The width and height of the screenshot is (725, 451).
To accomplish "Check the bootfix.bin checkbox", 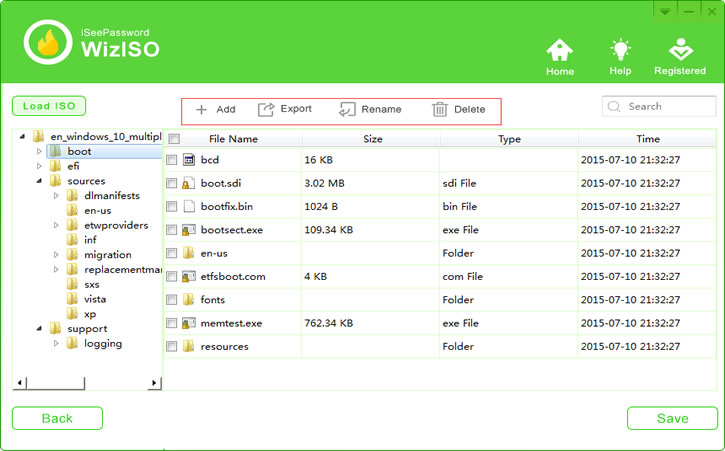I will 172,206.
